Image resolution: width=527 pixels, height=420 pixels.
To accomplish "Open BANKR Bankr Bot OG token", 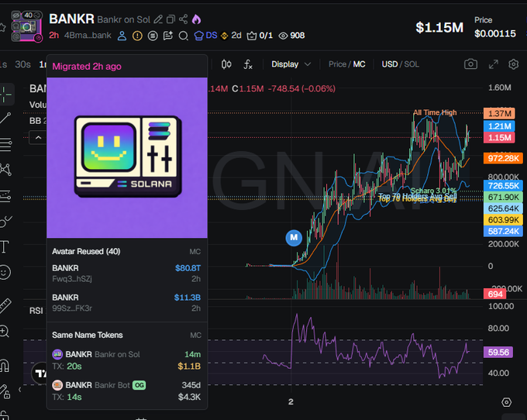I will (x=126, y=391).
